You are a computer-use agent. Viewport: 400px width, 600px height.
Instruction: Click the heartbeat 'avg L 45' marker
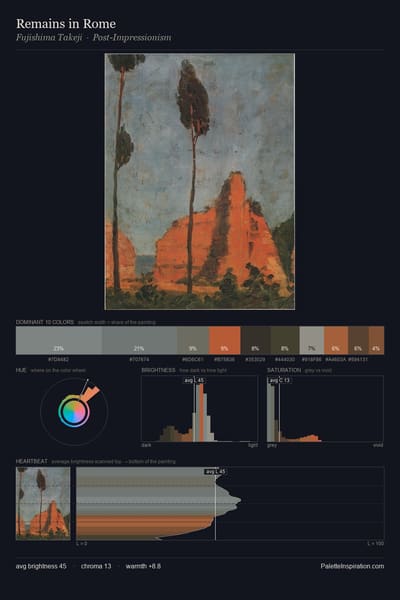tap(216, 472)
